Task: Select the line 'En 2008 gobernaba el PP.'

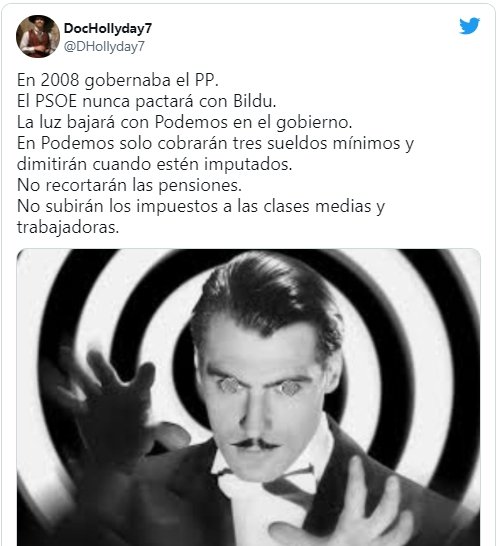Action: pos(118,80)
